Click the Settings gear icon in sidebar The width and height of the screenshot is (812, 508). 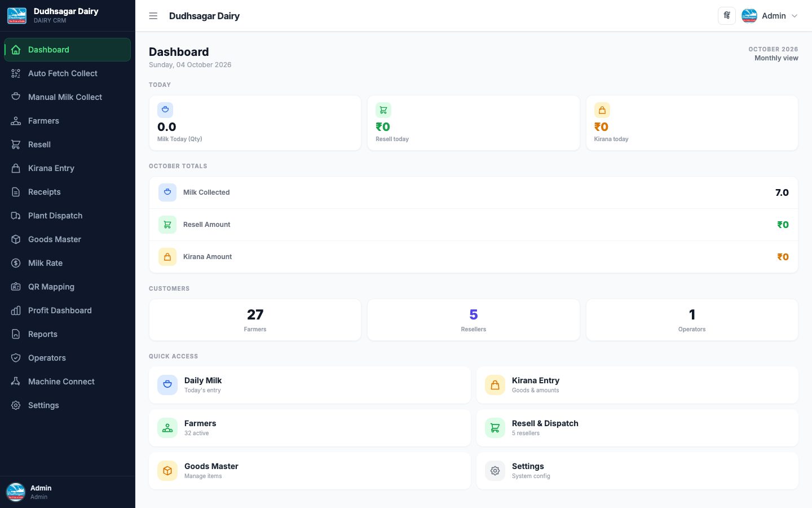[16, 405]
